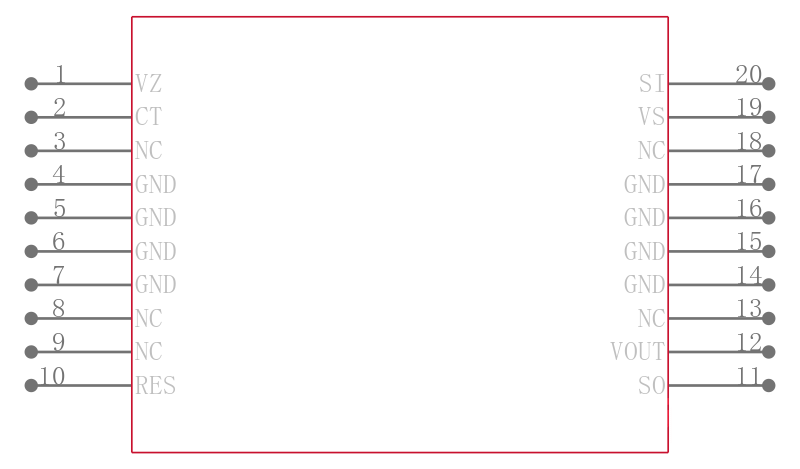Click pin number 12
Screen dimensions: 800x469
[x=748, y=342]
